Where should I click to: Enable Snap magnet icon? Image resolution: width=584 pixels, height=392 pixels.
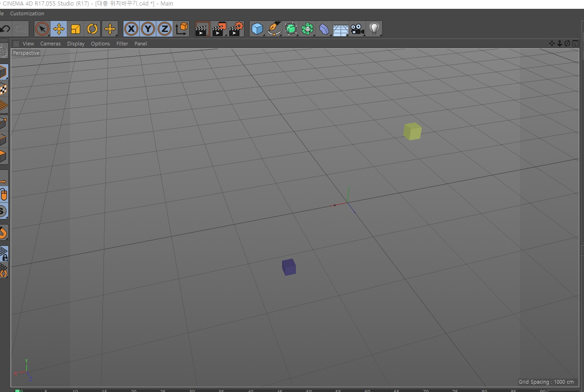(x=4, y=232)
